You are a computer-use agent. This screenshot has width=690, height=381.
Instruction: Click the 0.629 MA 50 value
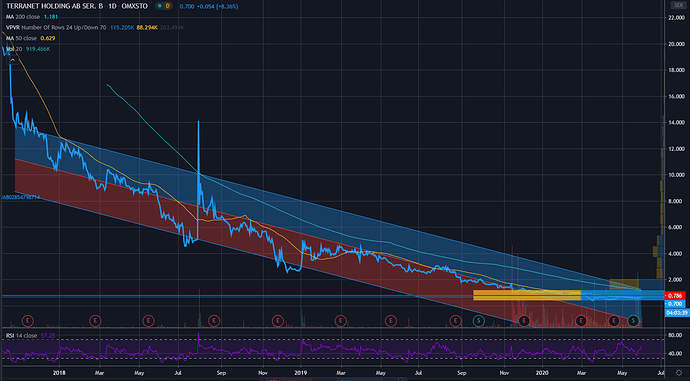pyautogui.click(x=48, y=38)
